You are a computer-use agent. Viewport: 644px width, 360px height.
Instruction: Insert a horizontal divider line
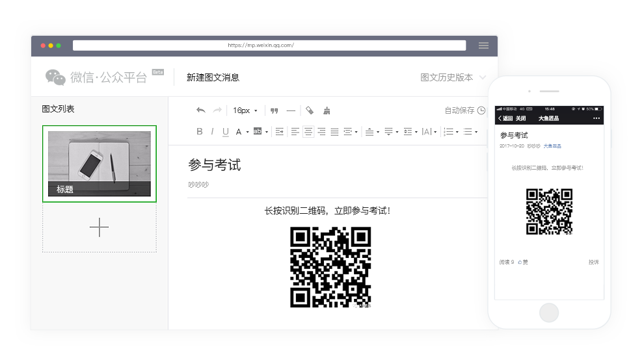coord(291,110)
